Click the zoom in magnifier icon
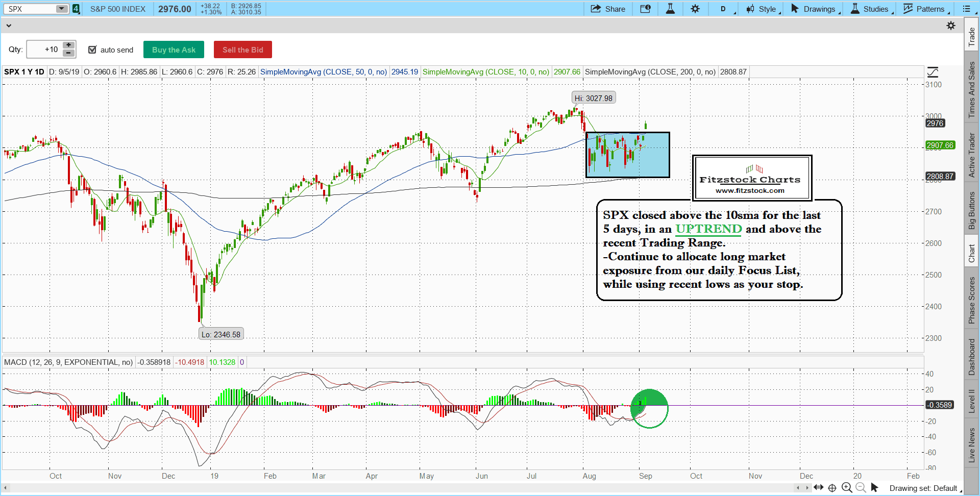Screen dimensions: 980x496 (x=847, y=487)
